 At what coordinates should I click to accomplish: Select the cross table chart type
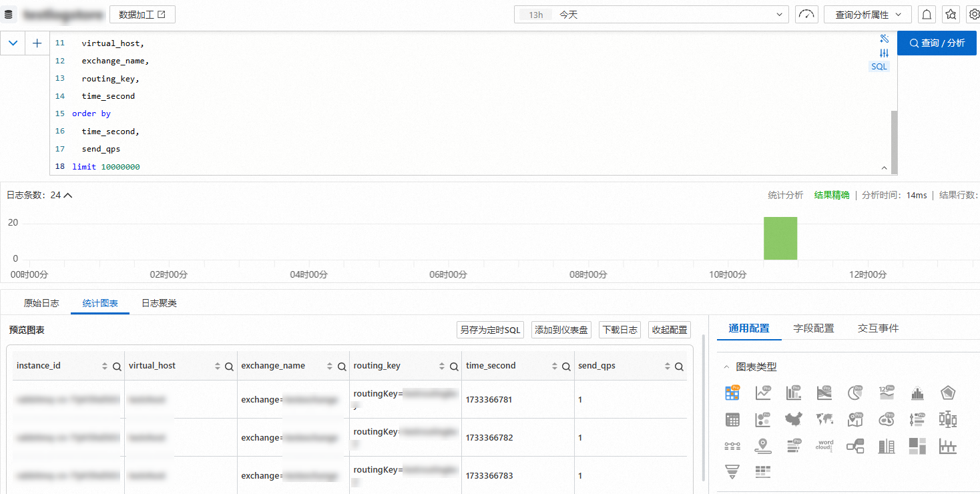(763, 472)
